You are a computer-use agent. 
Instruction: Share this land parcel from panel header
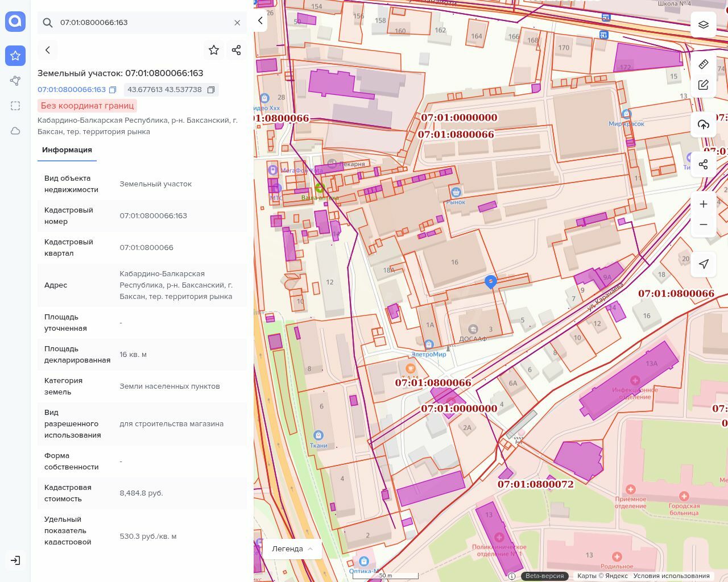[x=237, y=50]
